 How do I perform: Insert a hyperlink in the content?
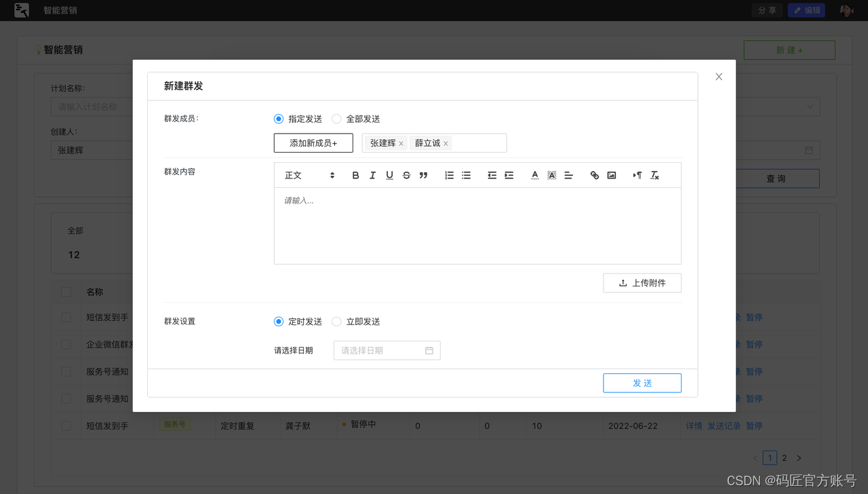(x=595, y=174)
